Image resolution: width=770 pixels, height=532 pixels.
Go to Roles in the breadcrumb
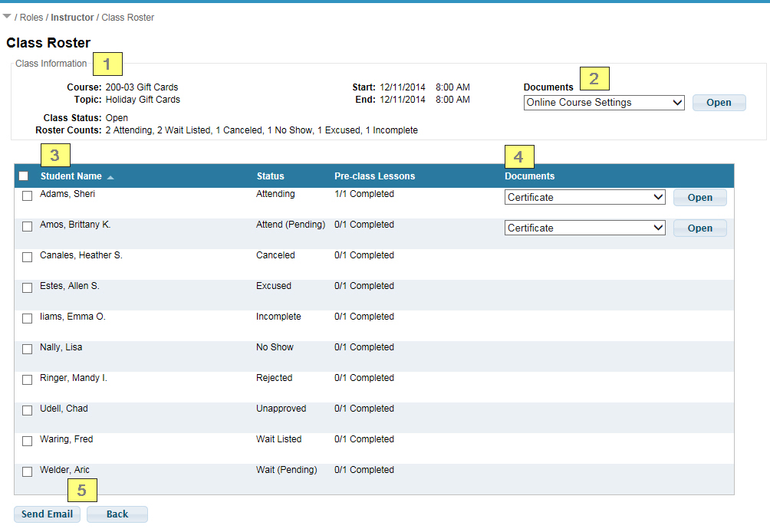(31, 18)
